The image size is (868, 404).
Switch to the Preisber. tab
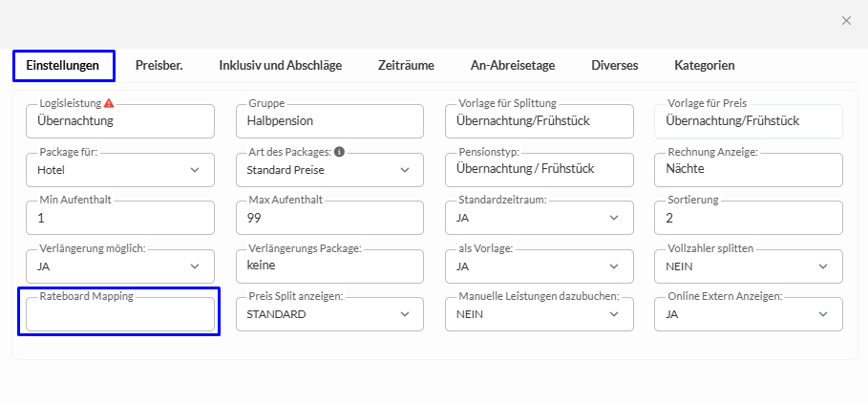159,66
